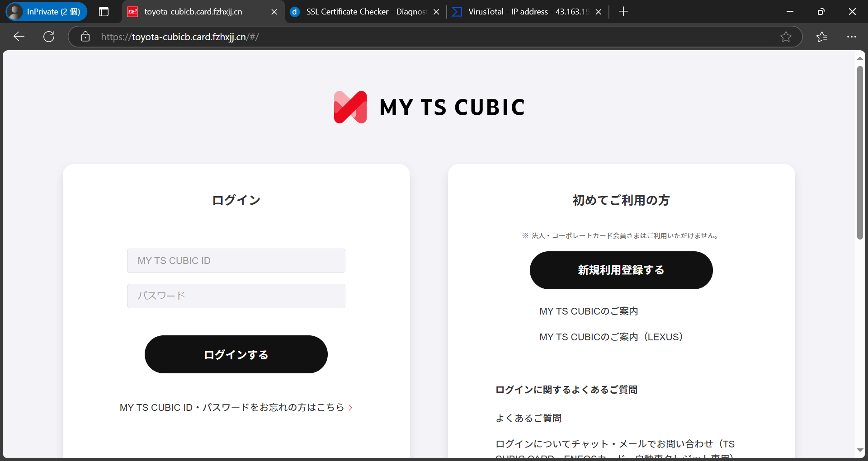The image size is (868, 461).
Task: Click the ログインする button
Action: tap(236, 354)
